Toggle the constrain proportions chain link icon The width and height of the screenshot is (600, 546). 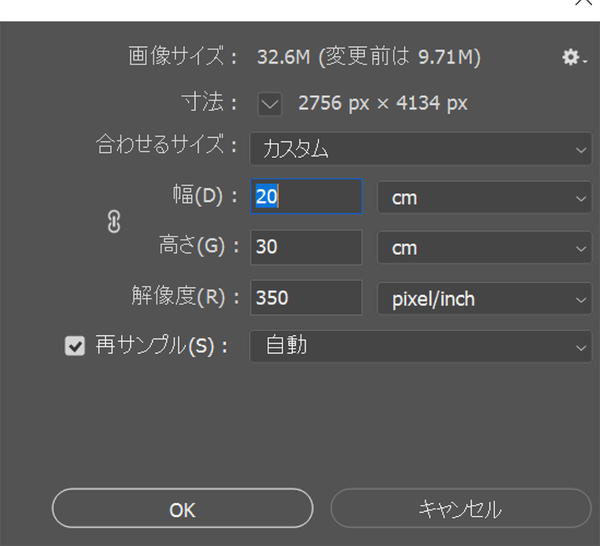[113, 223]
